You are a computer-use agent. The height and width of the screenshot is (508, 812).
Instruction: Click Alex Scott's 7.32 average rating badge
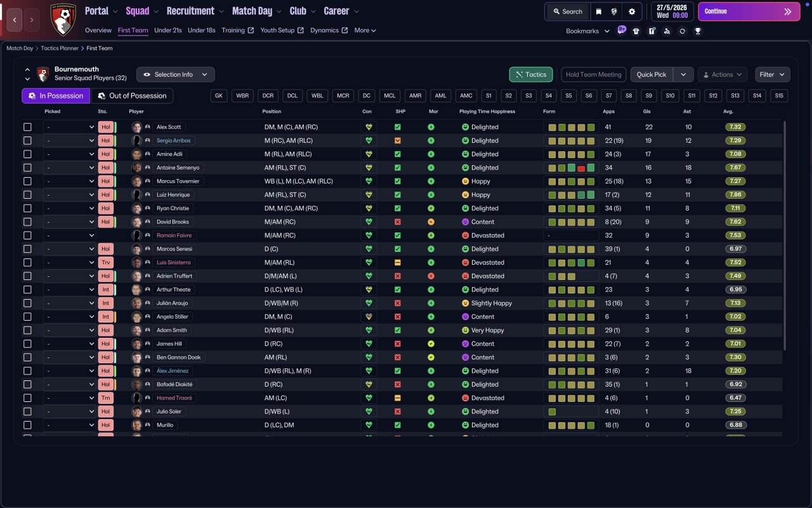click(736, 127)
